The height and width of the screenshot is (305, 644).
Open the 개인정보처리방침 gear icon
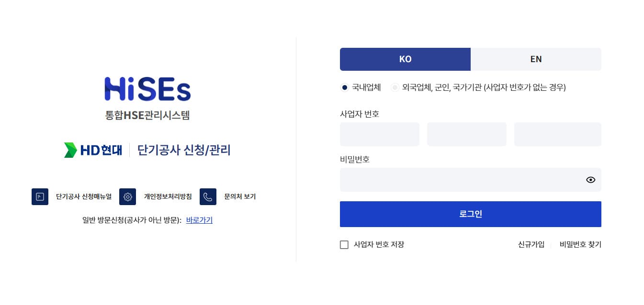click(x=127, y=196)
